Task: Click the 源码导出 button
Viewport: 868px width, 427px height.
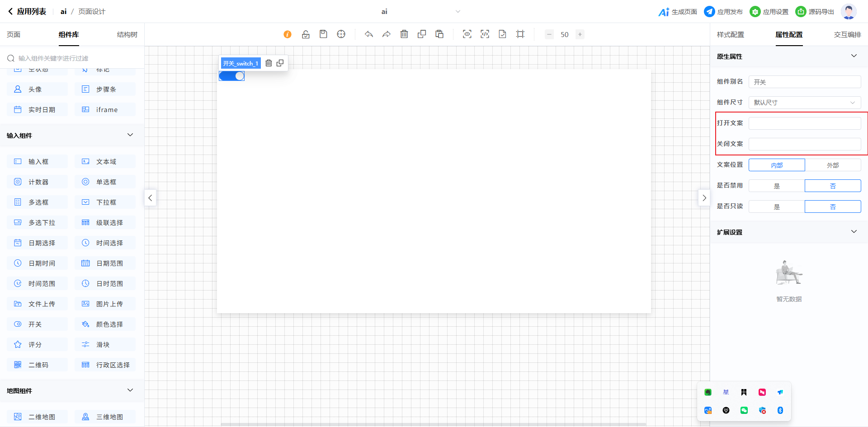Action: (815, 12)
